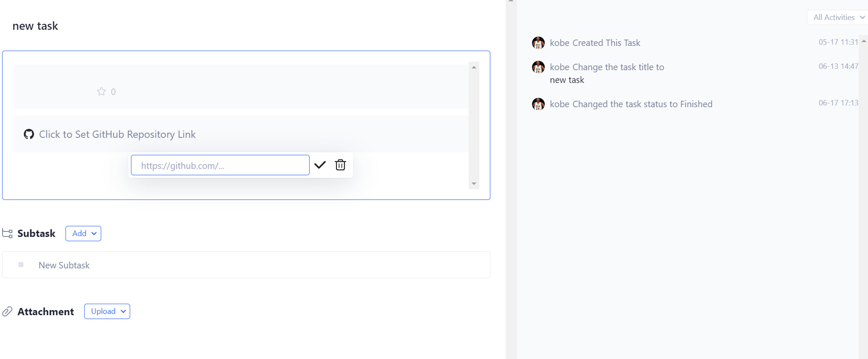
Task: Click the Subtask section heading
Action: [36, 234]
